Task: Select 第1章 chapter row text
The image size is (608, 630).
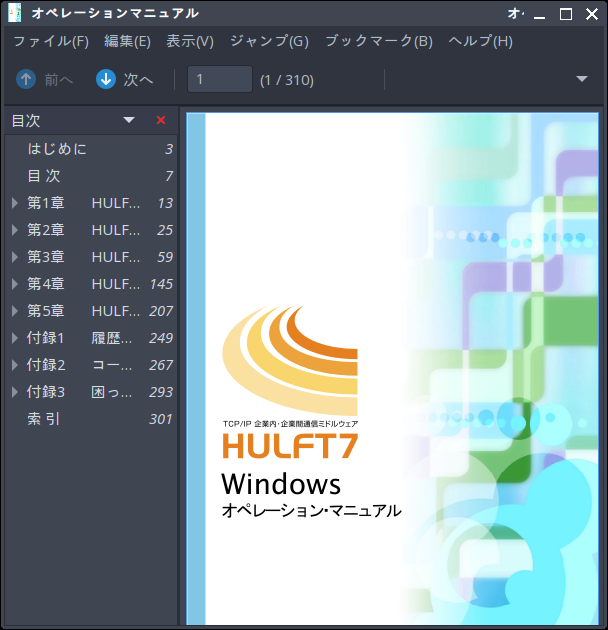Action: point(84,203)
